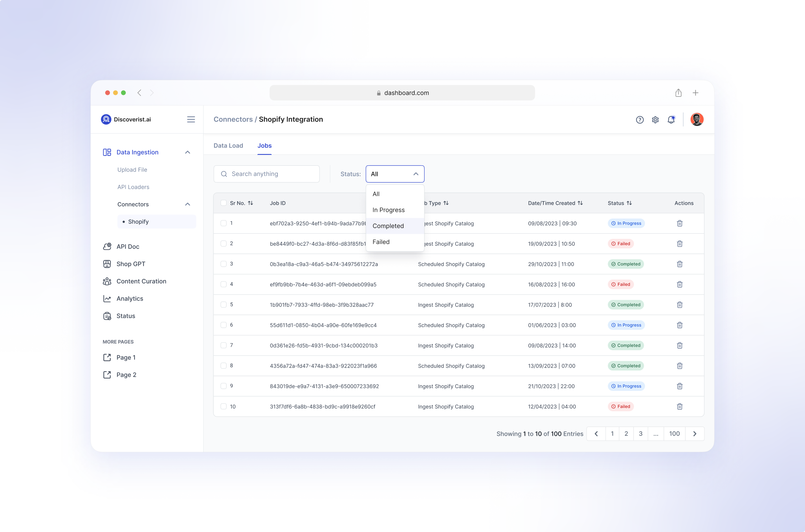Select the checkbox for job row 1
Viewport: 805px width, 532px height.
(224, 223)
